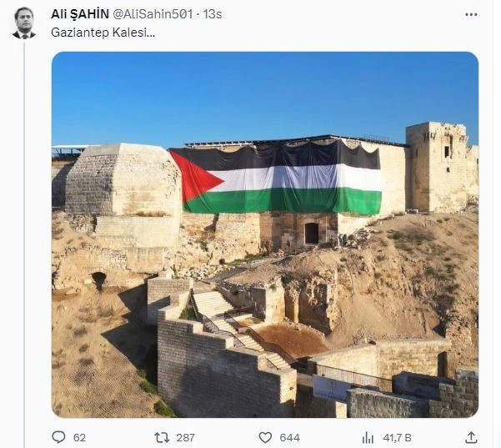This screenshot has height=448, width=501.
Task: Click the 13s timestamp of the tweet
Action: click(213, 14)
